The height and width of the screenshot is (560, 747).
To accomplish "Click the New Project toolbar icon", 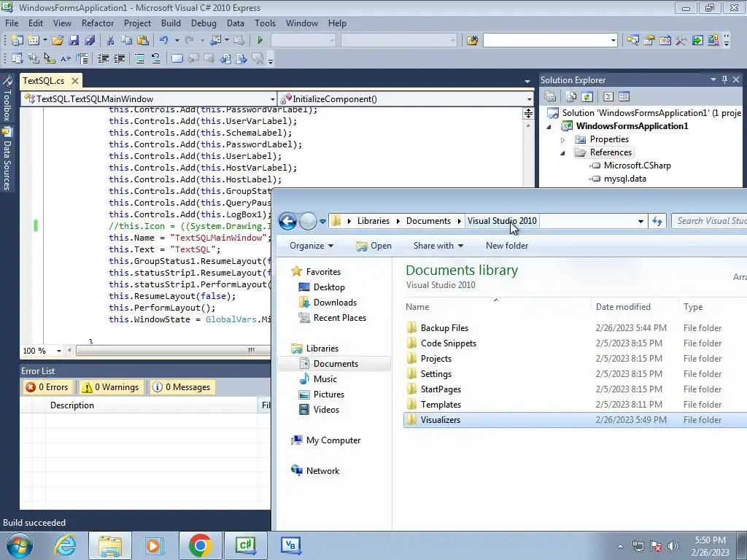I will pyautogui.click(x=18, y=41).
